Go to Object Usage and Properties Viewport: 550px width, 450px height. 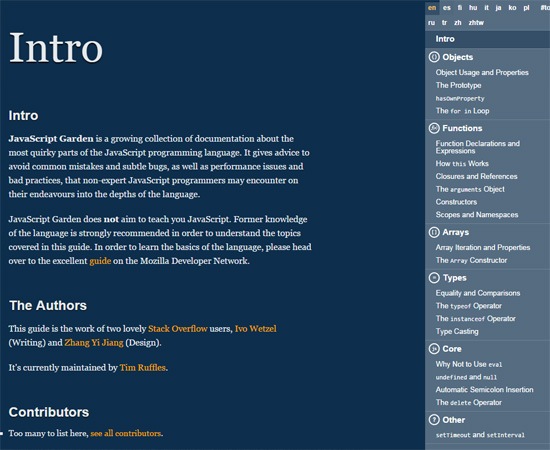[482, 72]
